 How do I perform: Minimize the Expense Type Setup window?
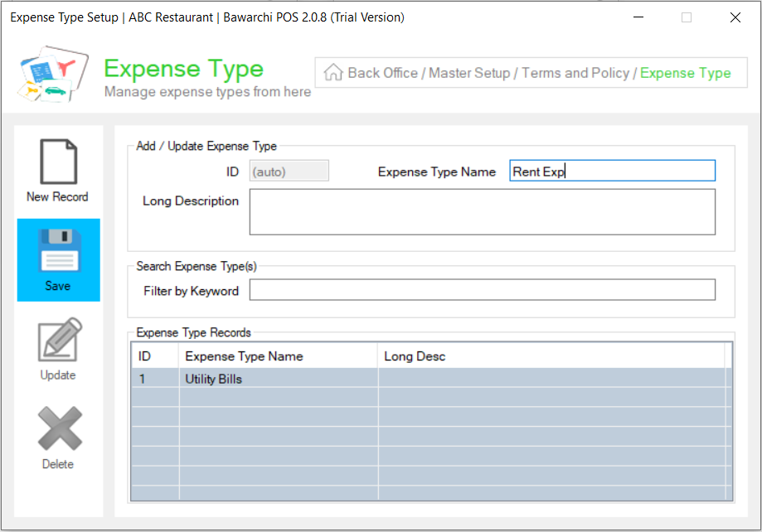coord(638,17)
